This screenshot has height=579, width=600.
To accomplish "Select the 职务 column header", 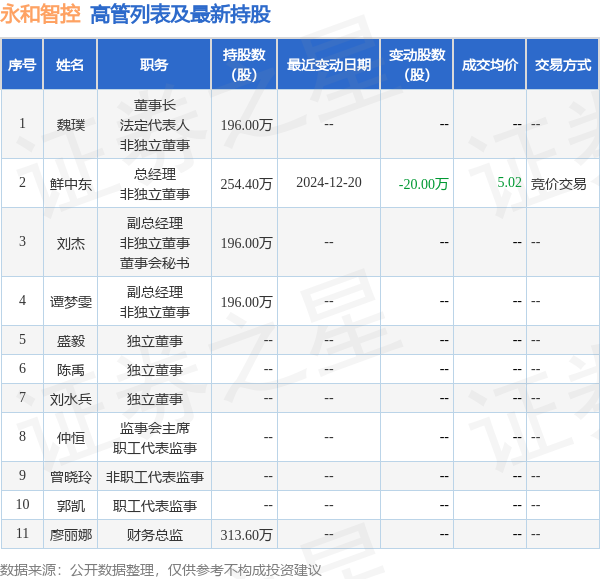I will (x=154, y=64).
